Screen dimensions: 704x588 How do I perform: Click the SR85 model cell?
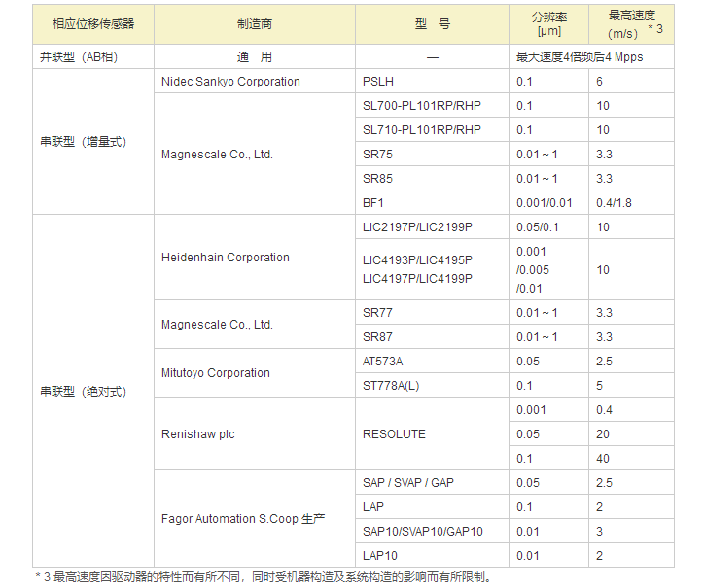pyautogui.click(x=432, y=178)
